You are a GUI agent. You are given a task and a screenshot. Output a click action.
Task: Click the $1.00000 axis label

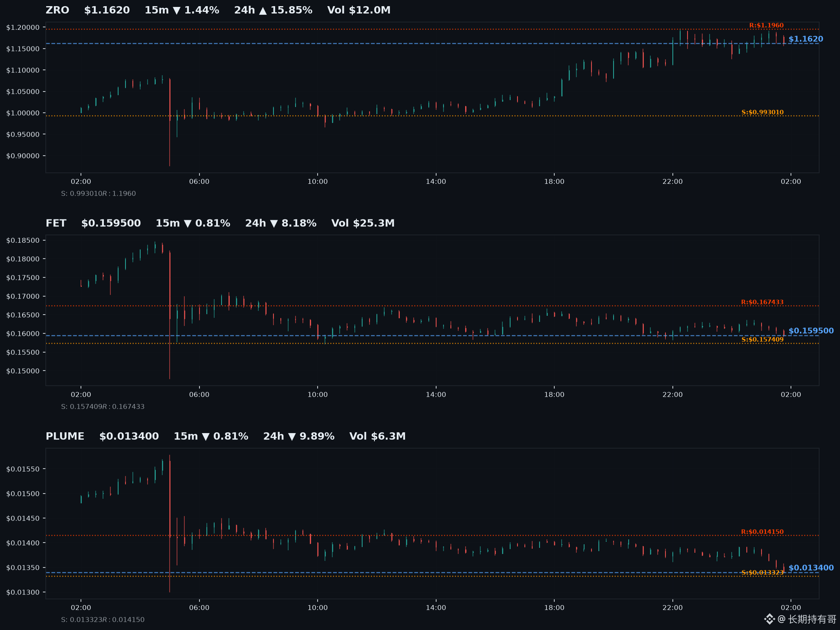(x=23, y=113)
